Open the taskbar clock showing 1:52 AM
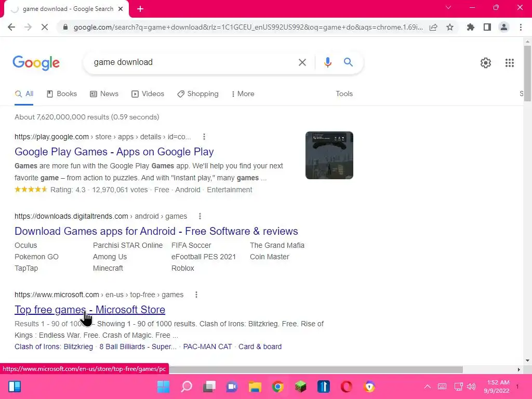 click(x=497, y=387)
